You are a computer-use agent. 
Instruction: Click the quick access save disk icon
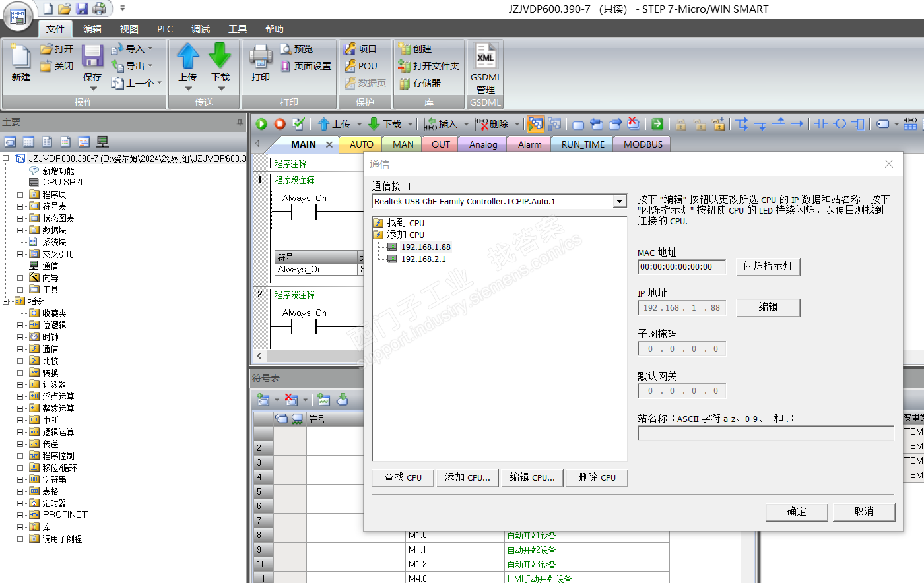[x=82, y=9]
